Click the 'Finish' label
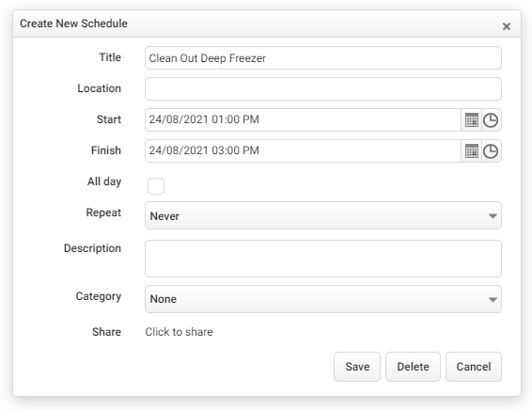 click(106, 150)
